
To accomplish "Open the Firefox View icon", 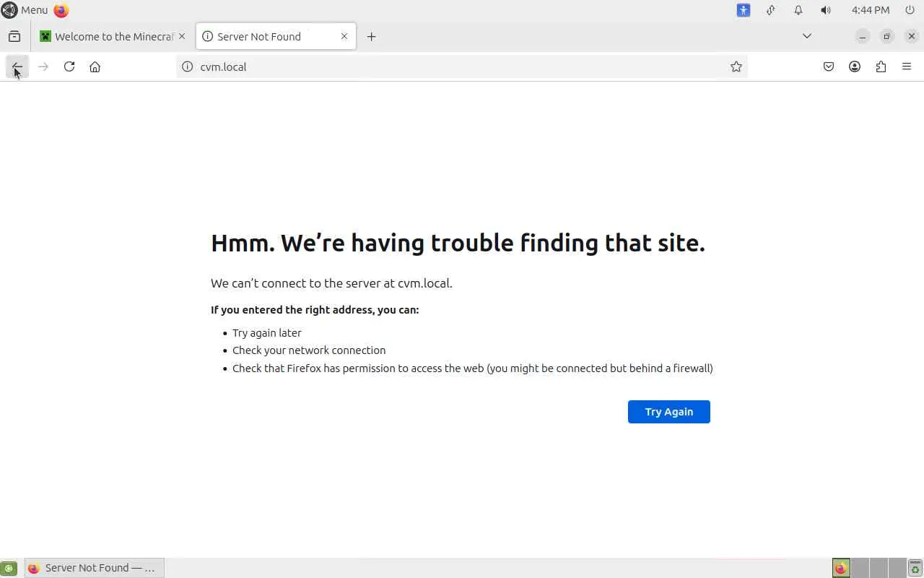I will click(x=14, y=36).
